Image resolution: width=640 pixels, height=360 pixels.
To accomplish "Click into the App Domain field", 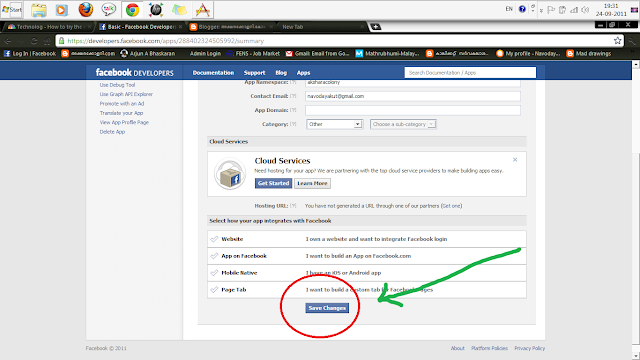I will click(x=413, y=110).
